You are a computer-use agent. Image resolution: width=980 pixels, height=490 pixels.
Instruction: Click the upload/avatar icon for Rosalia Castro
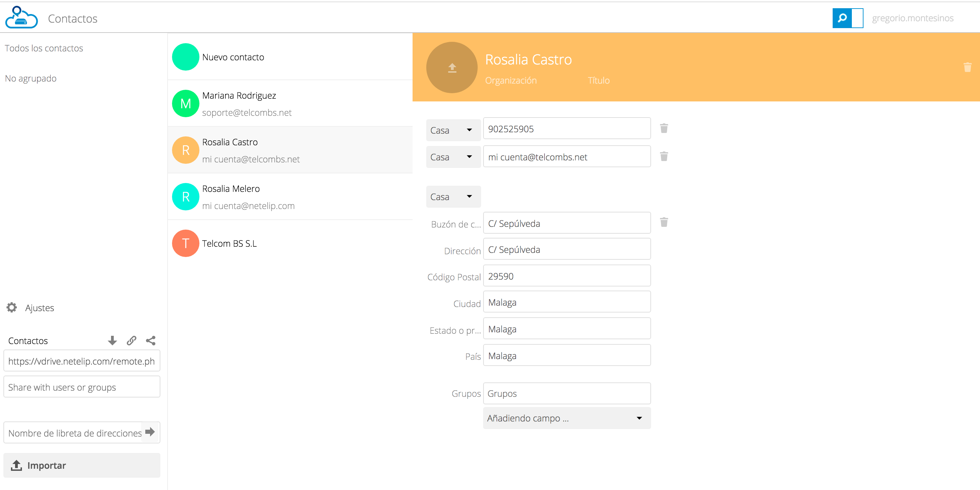tap(451, 68)
